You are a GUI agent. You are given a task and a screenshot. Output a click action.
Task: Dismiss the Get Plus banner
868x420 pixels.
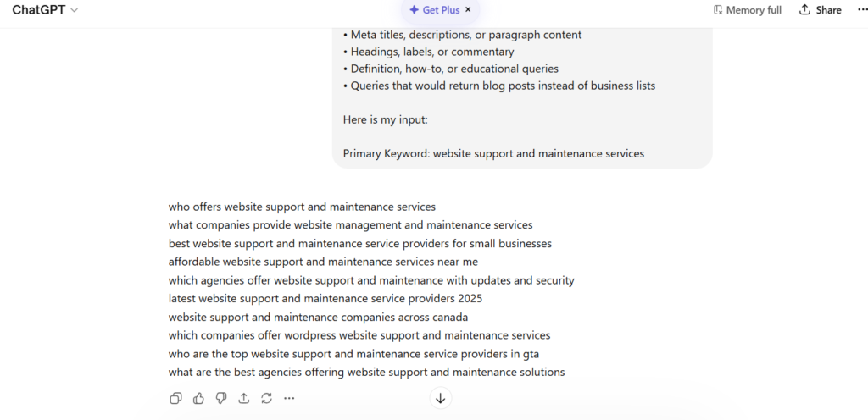pos(468,10)
